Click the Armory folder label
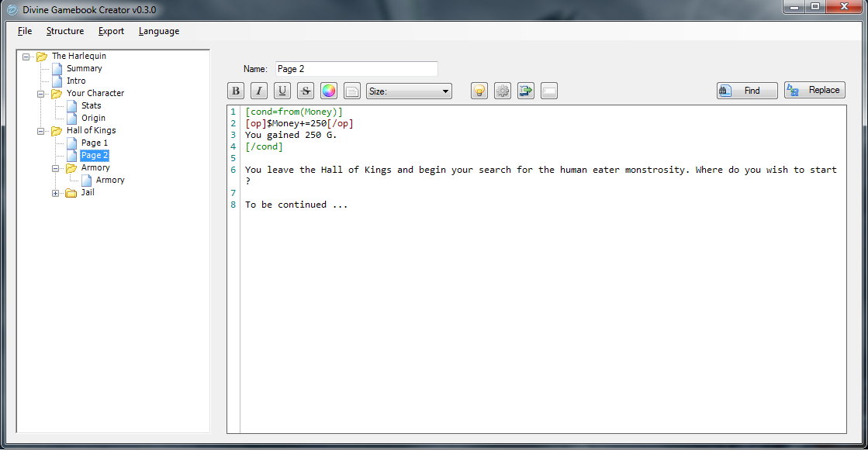This screenshot has width=868, height=451. pos(95,167)
